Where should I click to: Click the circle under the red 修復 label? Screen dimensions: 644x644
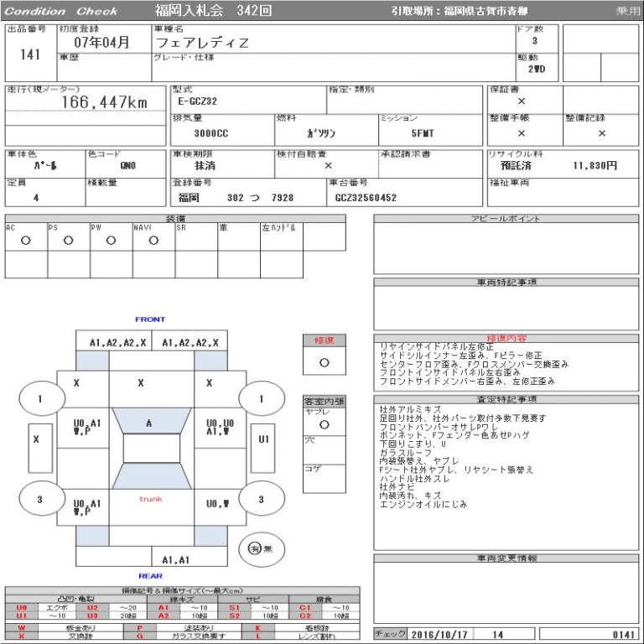tap(324, 363)
